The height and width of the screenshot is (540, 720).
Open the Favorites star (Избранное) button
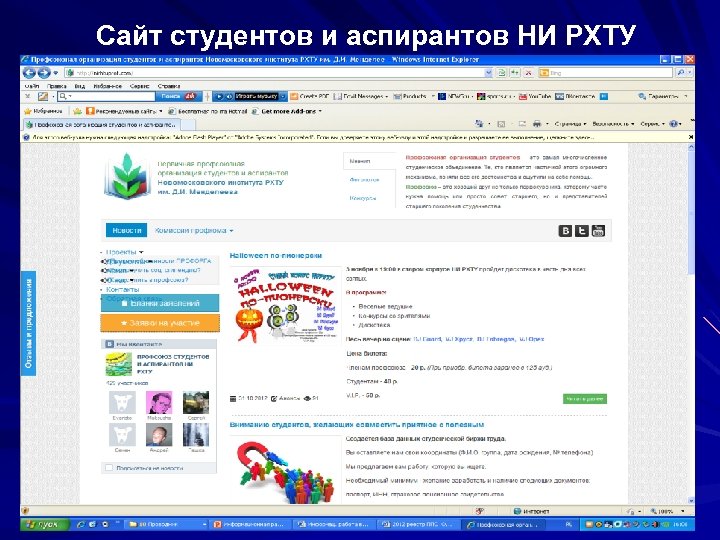coord(43,111)
